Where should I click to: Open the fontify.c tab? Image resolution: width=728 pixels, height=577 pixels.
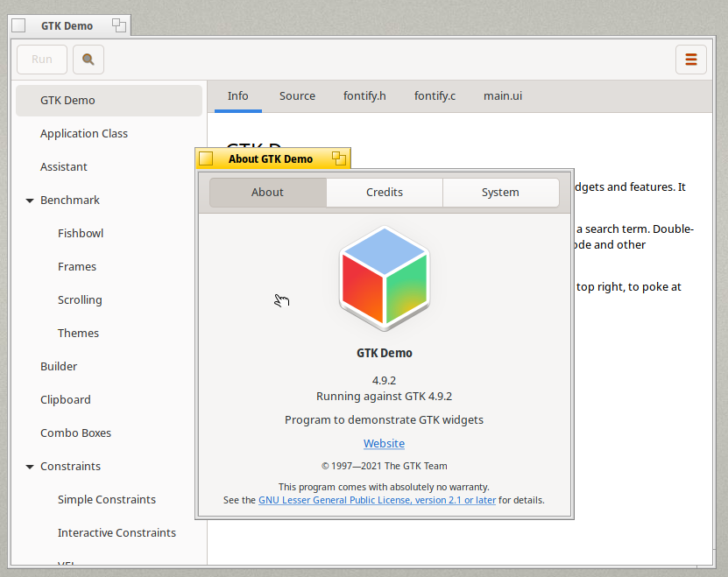435,96
